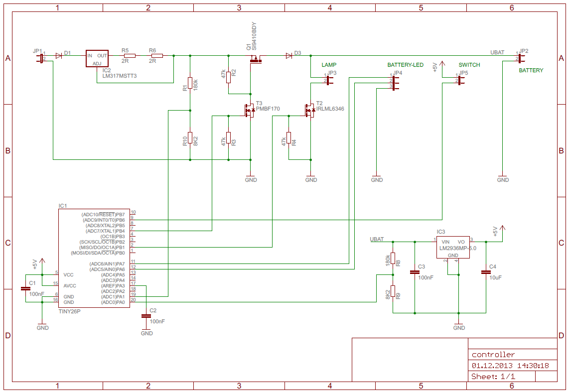The height and width of the screenshot is (392, 568).
Task: Click the Q1 SI9410BDY MOSFET symbol
Action: [256, 60]
